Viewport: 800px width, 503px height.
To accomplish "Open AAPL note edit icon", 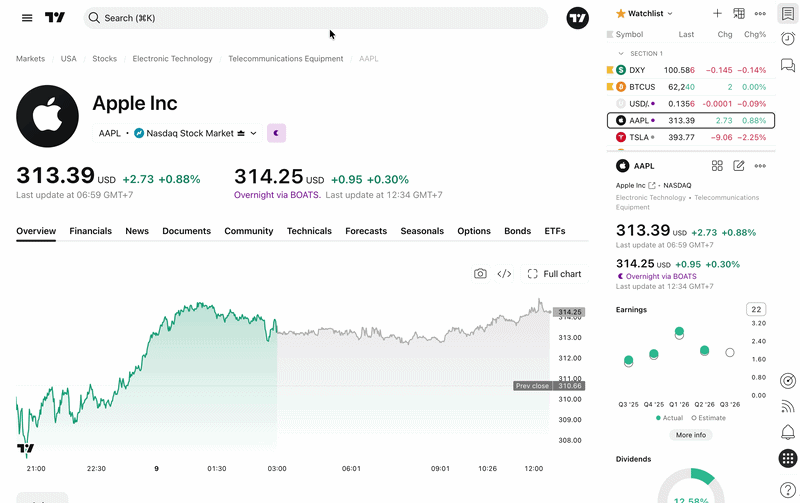I will (x=739, y=166).
